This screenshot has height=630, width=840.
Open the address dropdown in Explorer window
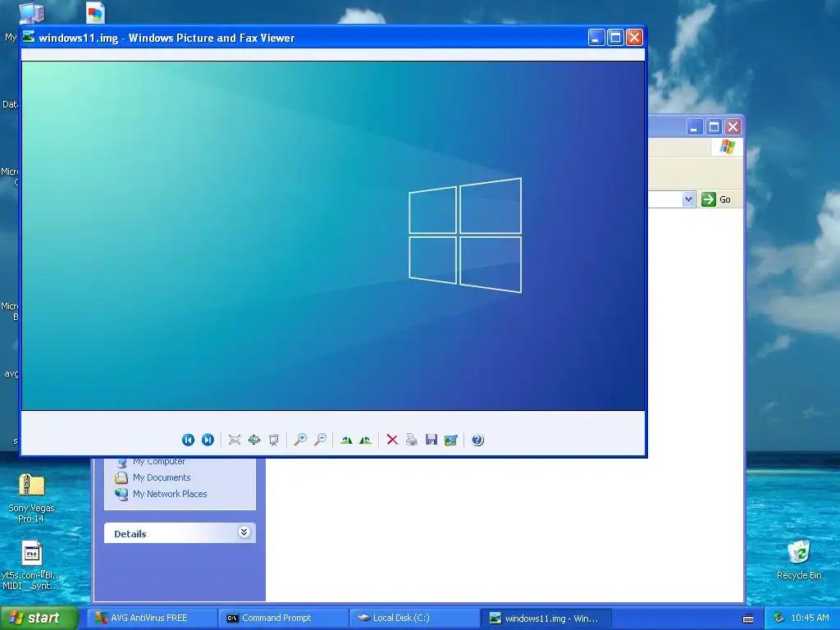tap(688, 199)
